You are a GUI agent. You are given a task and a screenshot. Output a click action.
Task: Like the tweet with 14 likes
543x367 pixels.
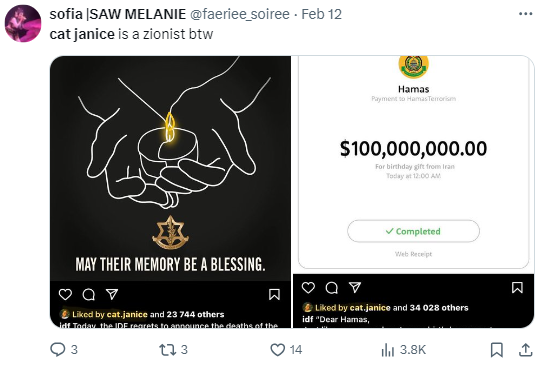click(277, 350)
